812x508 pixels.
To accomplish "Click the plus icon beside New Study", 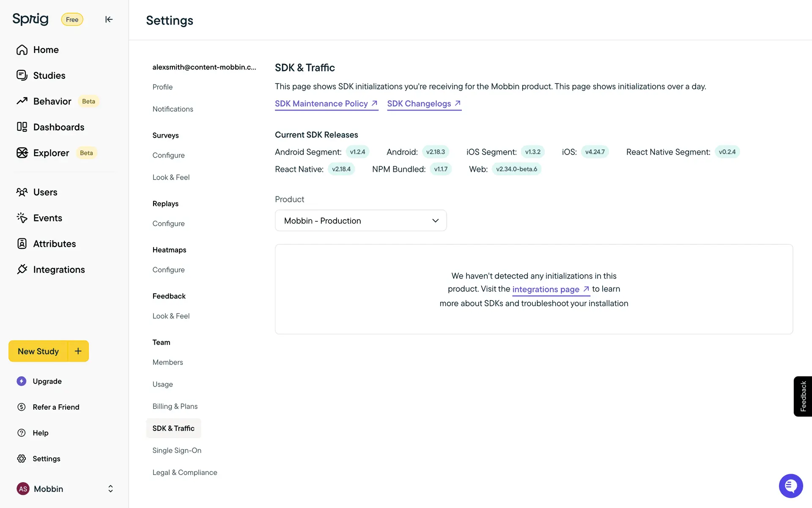I will click(78, 351).
